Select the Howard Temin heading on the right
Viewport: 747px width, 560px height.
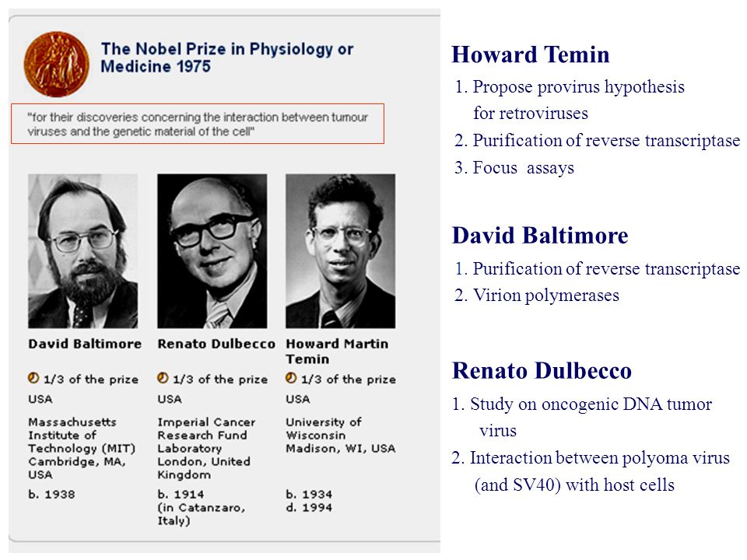click(531, 54)
